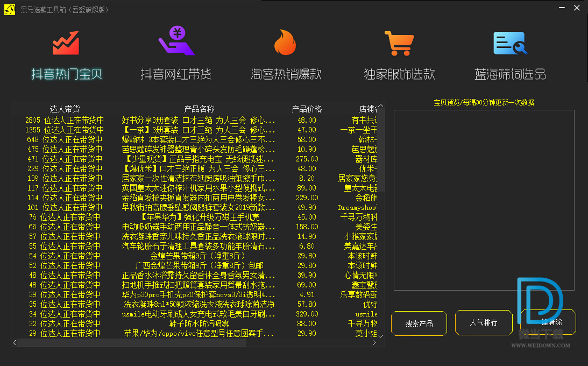This screenshot has height=366, width=588.
Task: Click the blue search-list icon
Action: 510,43
